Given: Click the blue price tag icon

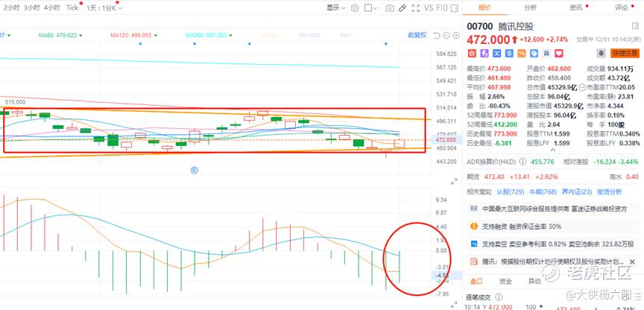Looking at the screenshot, I should [534, 53].
